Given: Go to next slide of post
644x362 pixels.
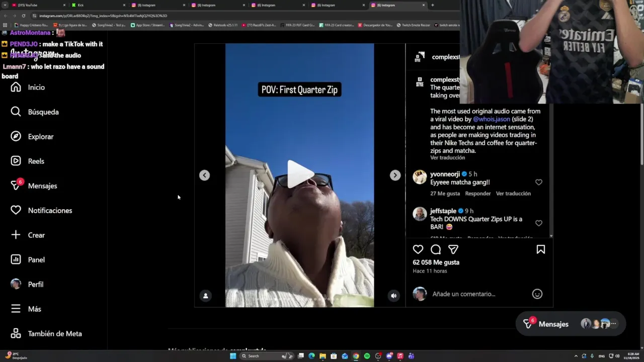Looking at the screenshot, I should tap(395, 175).
